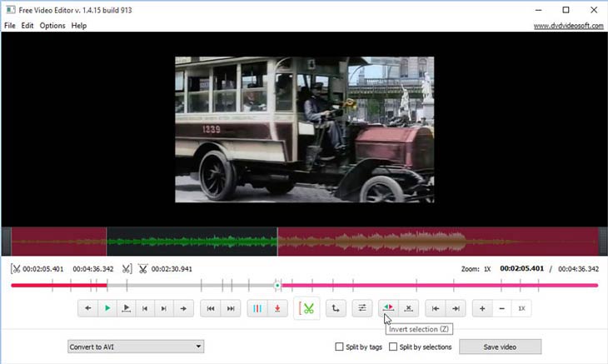Click the grey unselected section of the timeline
The height and width of the screenshot is (364, 608).
(190, 286)
